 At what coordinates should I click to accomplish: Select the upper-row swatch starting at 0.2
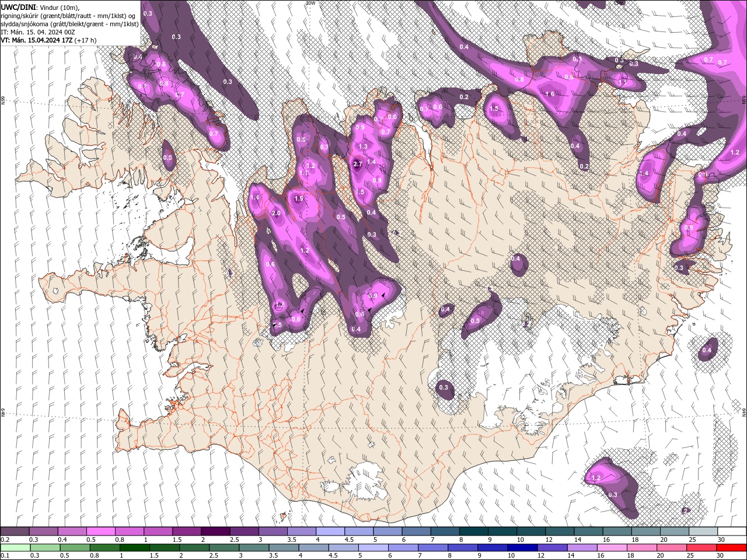15,531
